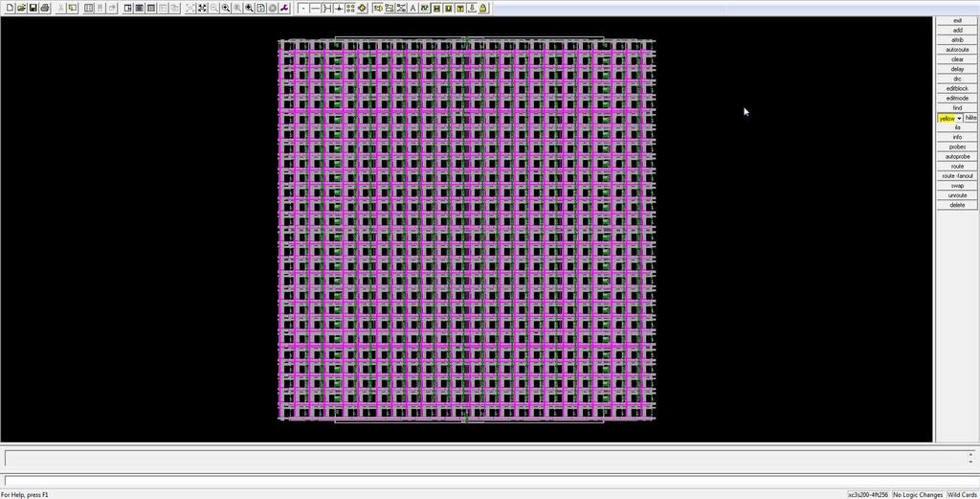Click the purple wrench properties icon
Screen dimensions: 980x499
pyautogui.click(x=284, y=8)
